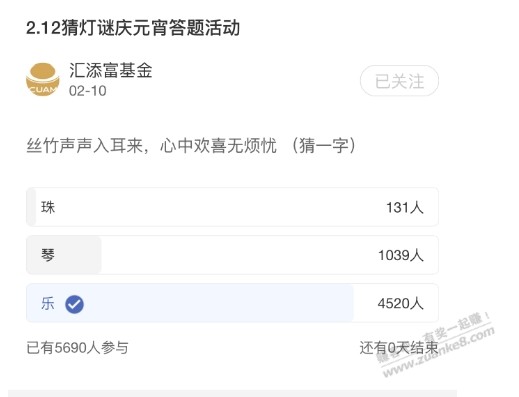
Task: Click the 4520人 vote count
Action: (x=401, y=303)
